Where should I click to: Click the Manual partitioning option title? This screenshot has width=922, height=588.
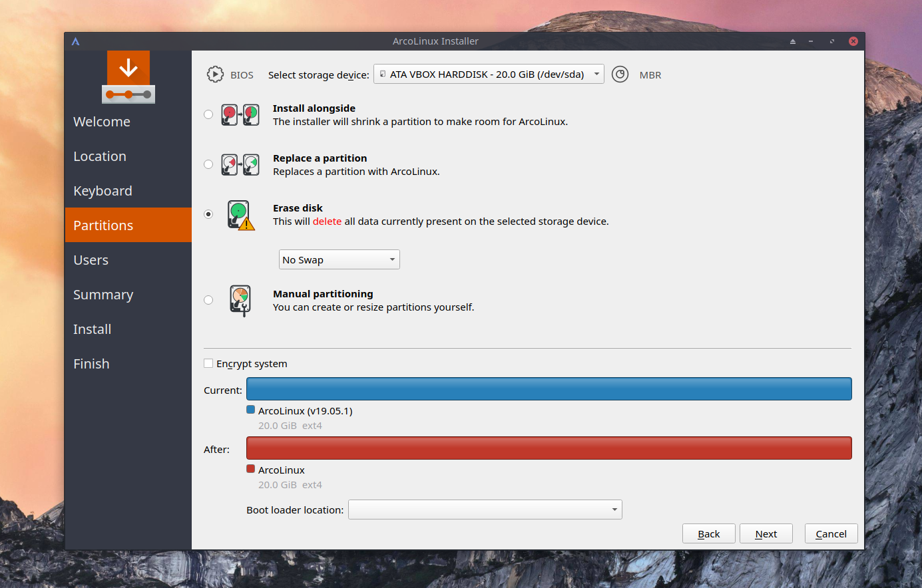(x=323, y=294)
